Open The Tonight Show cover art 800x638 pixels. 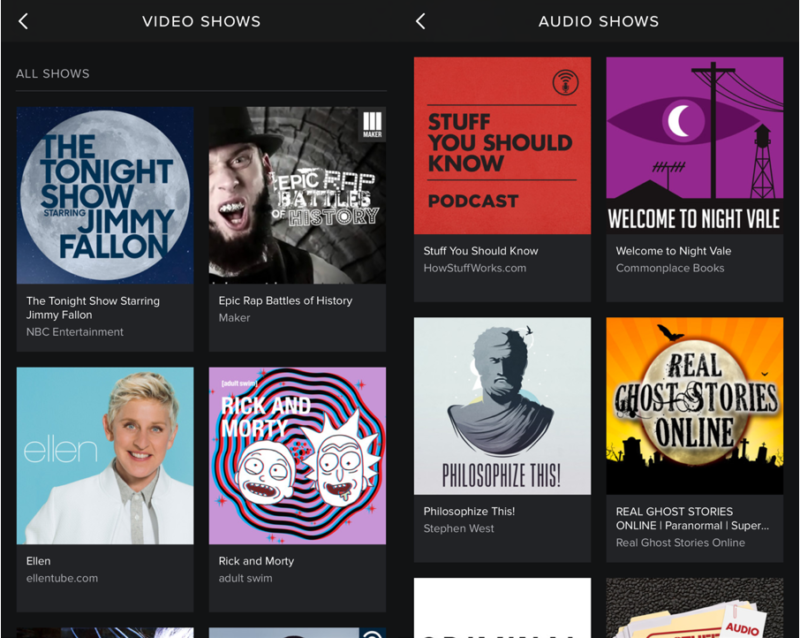[105, 196]
